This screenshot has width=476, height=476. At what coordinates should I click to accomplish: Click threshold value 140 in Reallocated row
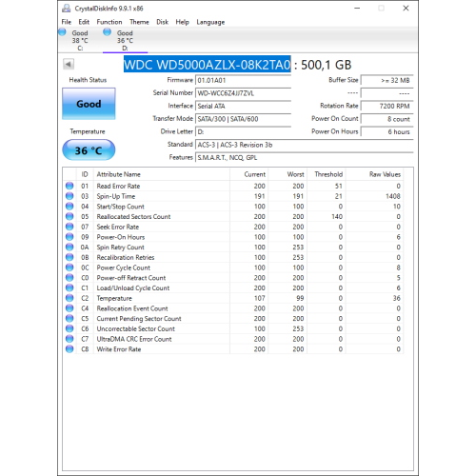point(337,217)
